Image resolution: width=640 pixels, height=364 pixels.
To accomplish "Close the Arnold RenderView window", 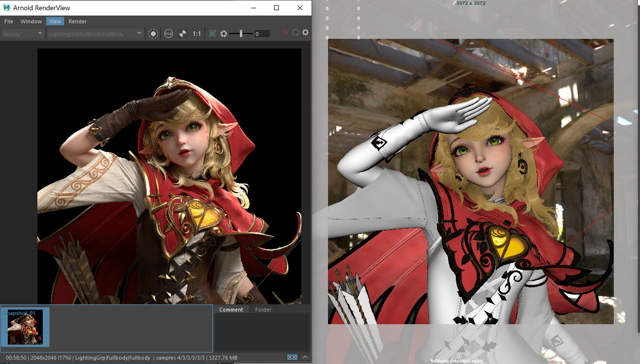I will pyautogui.click(x=299, y=8).
